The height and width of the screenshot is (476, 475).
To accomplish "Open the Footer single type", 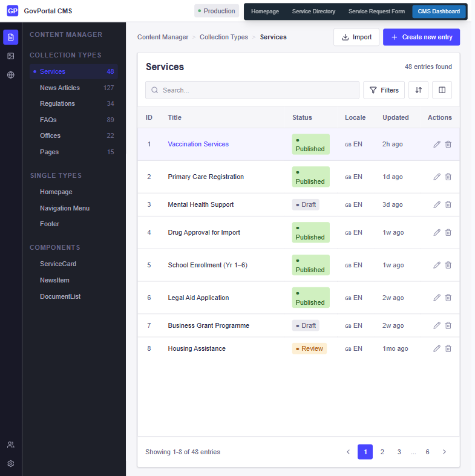I will 73,224.
